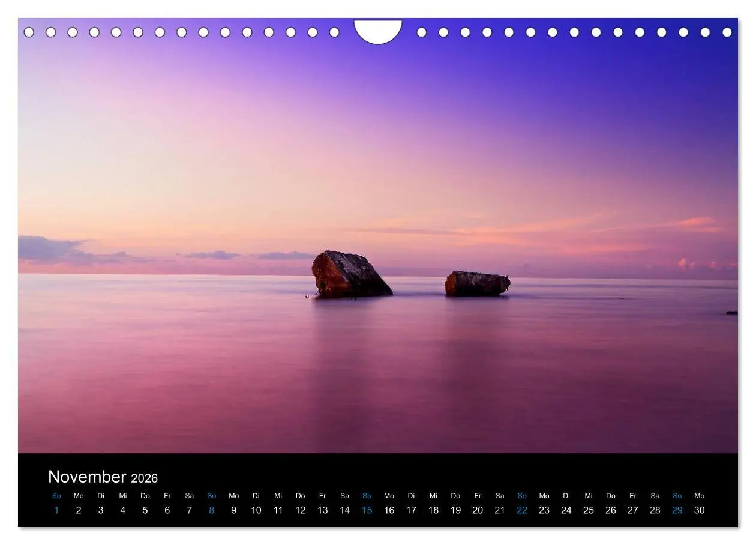756x545 pixels.
Task: Click the Di weekday label
Action: click(x=100, y=495)
